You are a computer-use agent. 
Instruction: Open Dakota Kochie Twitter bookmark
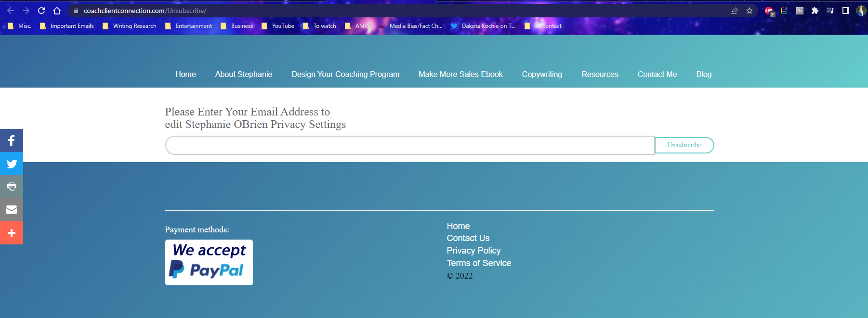pos(483,26)
